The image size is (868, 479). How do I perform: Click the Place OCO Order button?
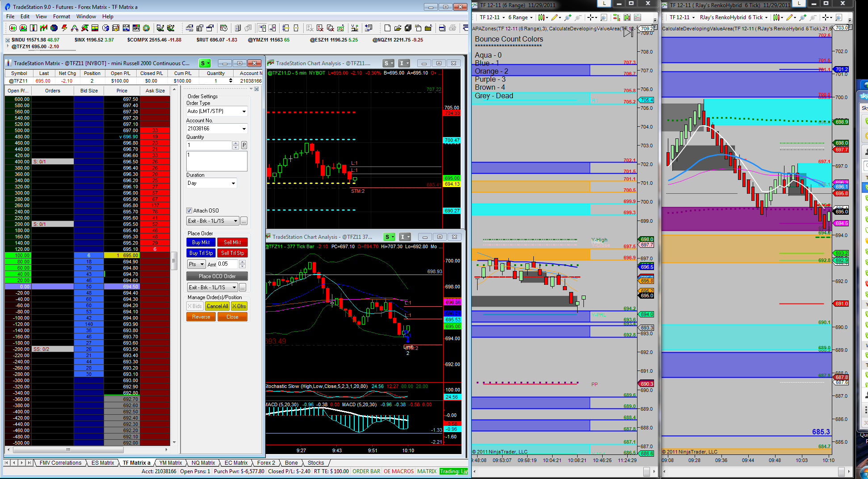217,276
